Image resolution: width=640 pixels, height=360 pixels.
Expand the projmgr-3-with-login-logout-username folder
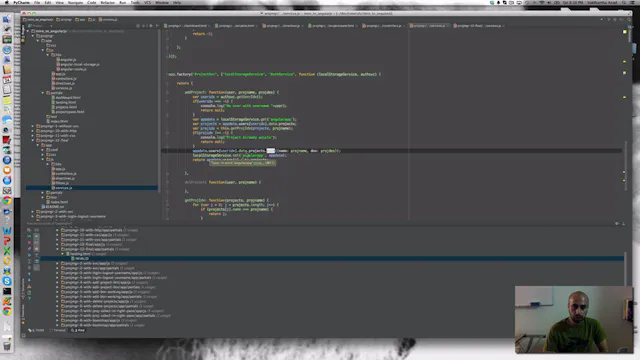[33, 216]
